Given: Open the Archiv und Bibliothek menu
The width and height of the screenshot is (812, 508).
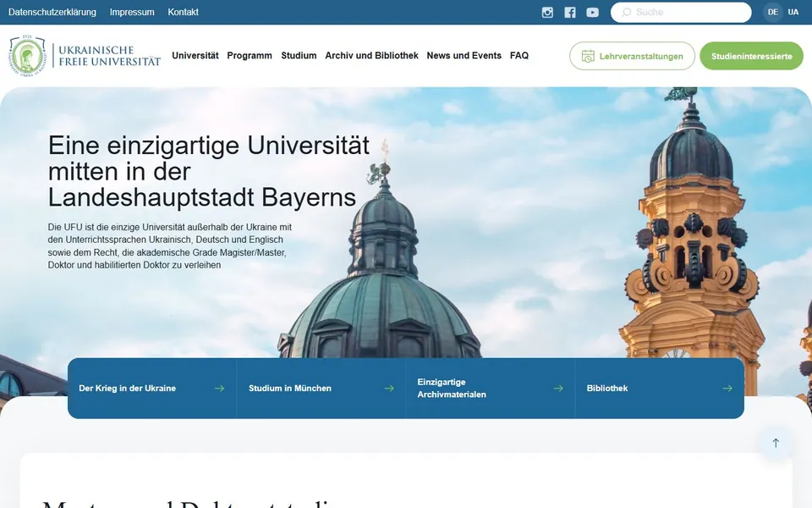Looking at the screenshot, I should [372, 56].
